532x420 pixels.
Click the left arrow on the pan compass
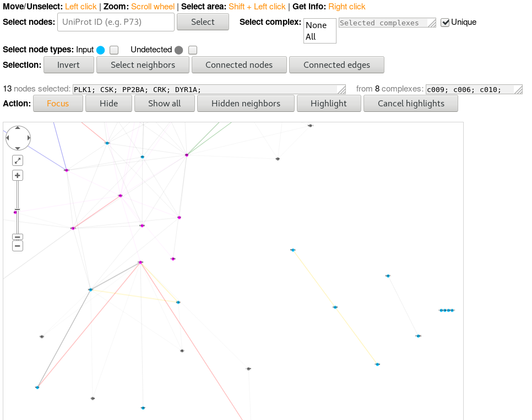tap(8, 138)
